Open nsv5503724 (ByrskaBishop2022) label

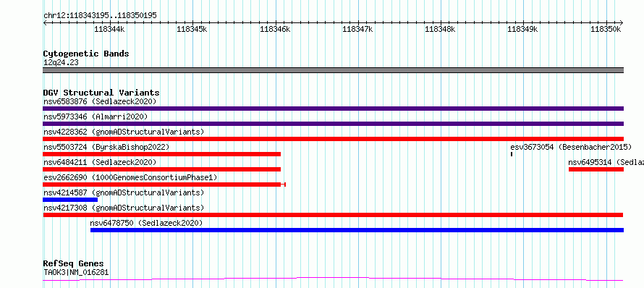pos(106,147)
